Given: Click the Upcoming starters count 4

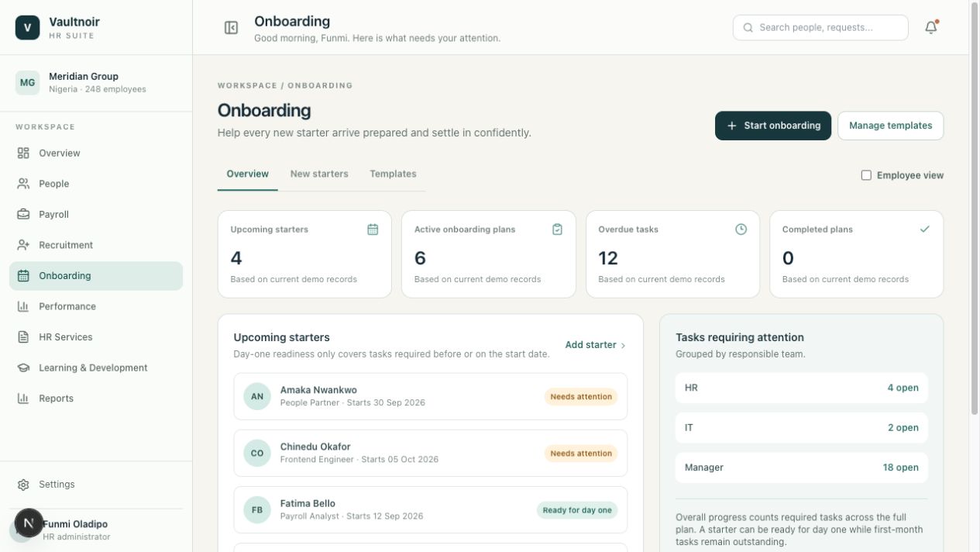Looking at the screenshot, I should coord(236,258).
